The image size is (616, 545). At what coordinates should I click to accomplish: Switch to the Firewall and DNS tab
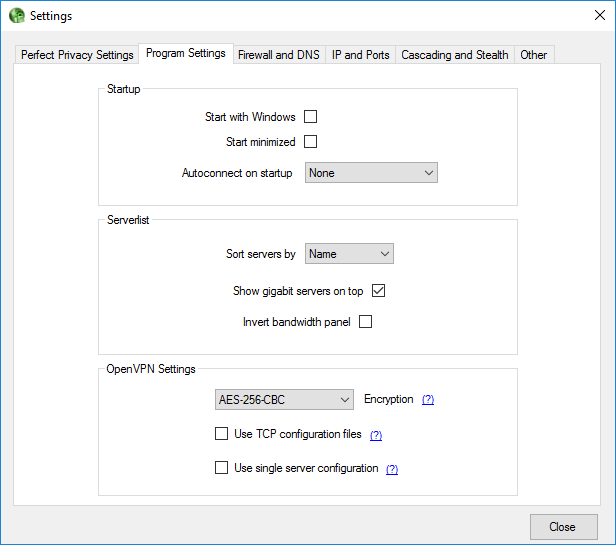point(279,55)
